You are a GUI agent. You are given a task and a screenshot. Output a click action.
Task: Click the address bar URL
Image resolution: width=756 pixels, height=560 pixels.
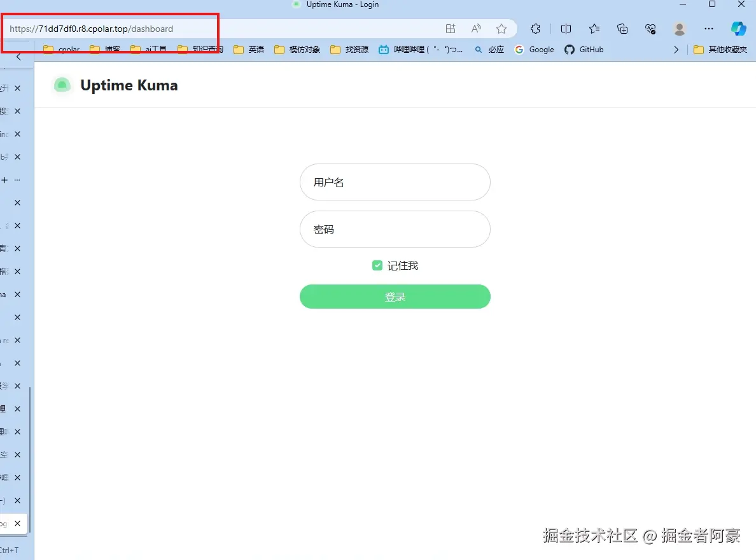tap(91, 29)
